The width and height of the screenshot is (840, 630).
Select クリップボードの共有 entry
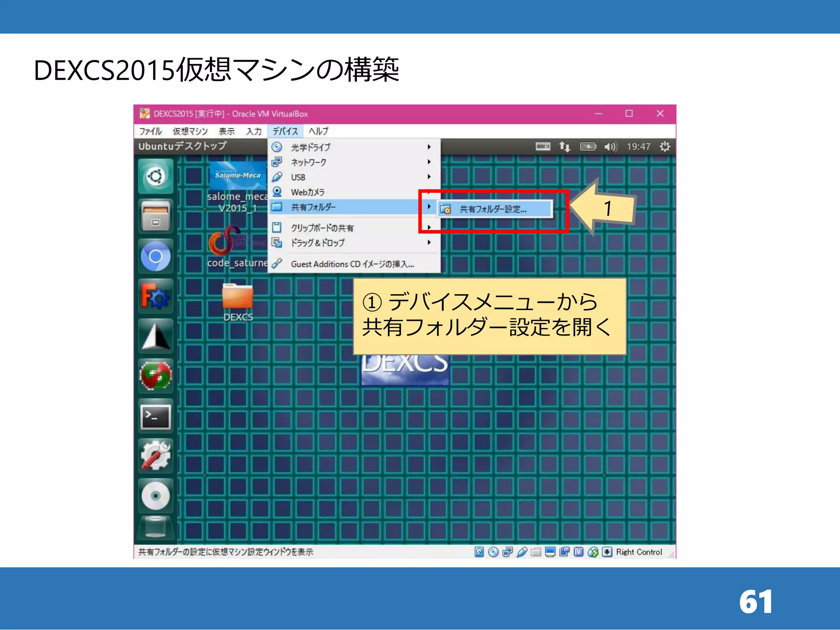coord(354,228)
